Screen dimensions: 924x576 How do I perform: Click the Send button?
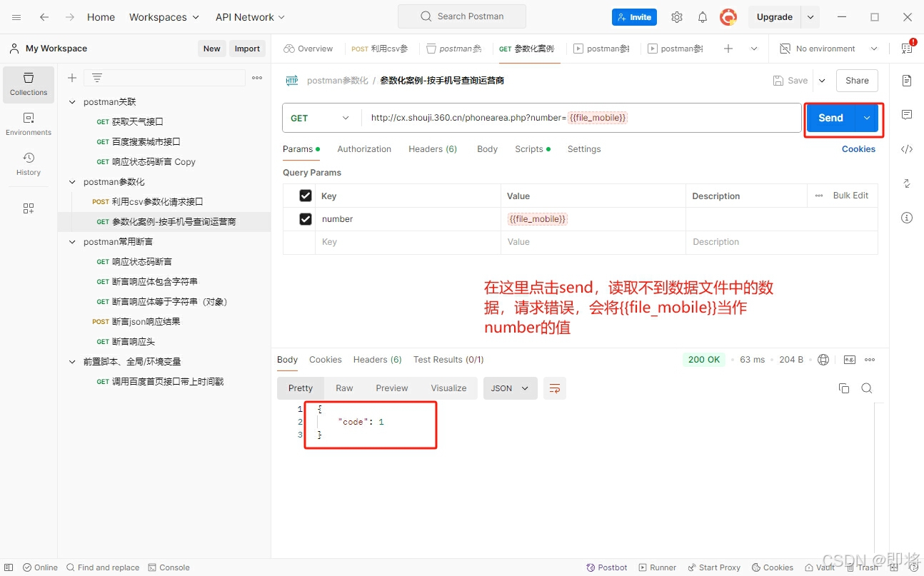[831, 118]
